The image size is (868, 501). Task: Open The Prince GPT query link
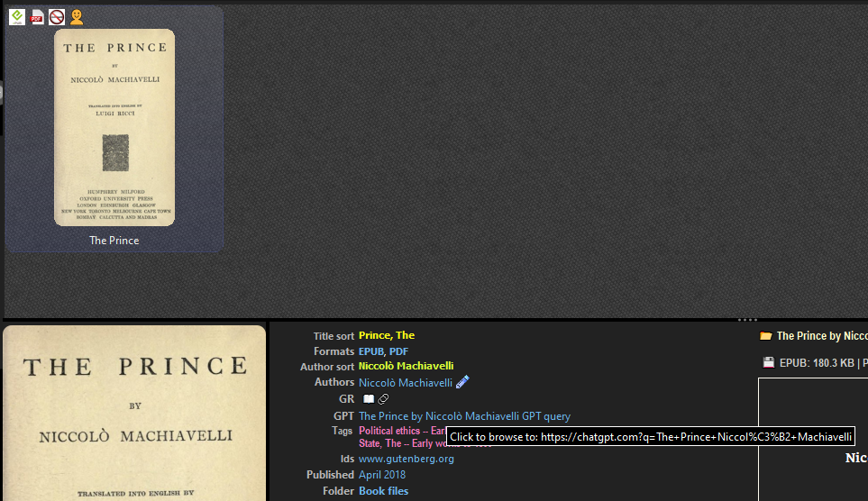point(464,416)
